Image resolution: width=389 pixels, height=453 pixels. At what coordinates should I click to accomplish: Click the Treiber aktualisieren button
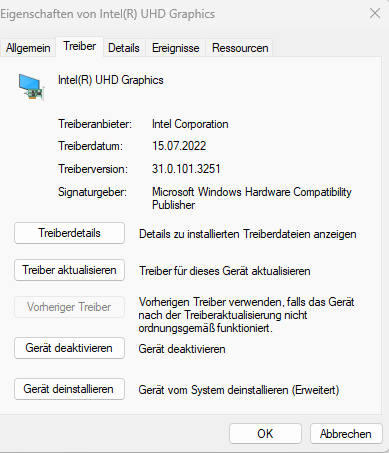(x=69, y=270)
